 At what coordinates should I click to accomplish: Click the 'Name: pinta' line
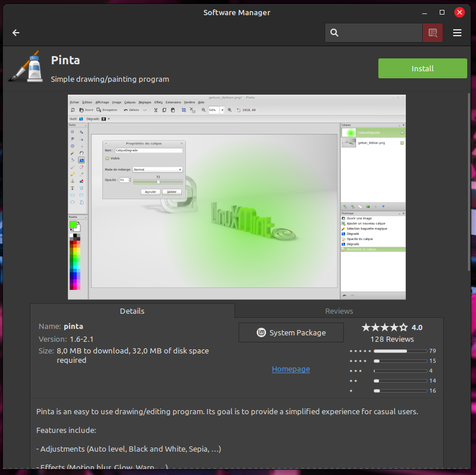61,327
